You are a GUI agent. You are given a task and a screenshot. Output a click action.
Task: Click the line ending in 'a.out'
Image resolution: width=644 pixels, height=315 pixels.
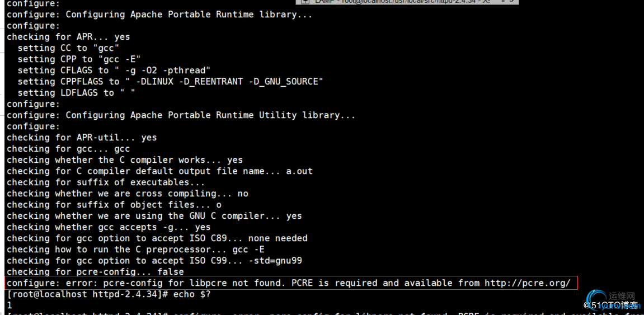click(160, 171)
